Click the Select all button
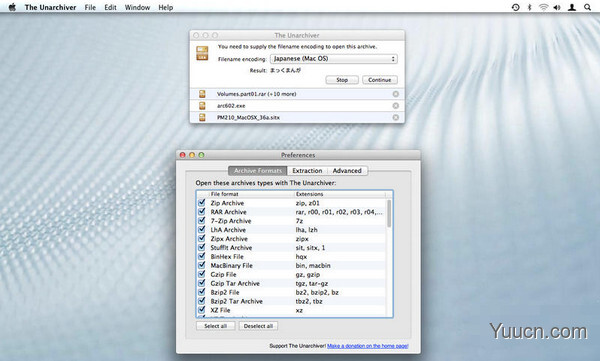 pyautogui.click(x=215, y=326)
